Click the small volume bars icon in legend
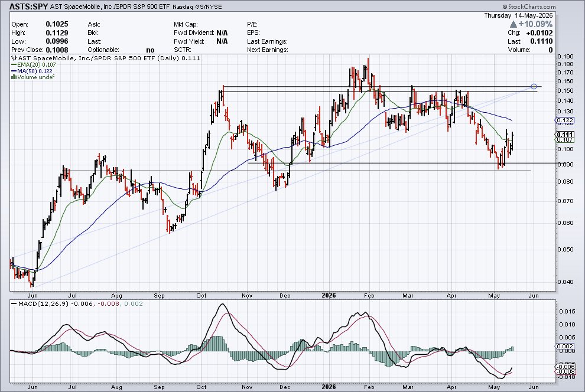Screen dimensions: 585x392 (x=14, y=77)
